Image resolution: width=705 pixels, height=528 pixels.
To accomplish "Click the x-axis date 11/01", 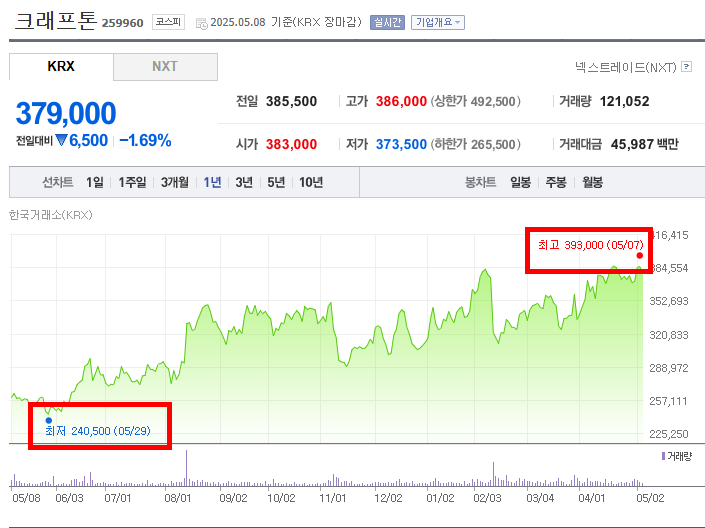I will point(333,498).
